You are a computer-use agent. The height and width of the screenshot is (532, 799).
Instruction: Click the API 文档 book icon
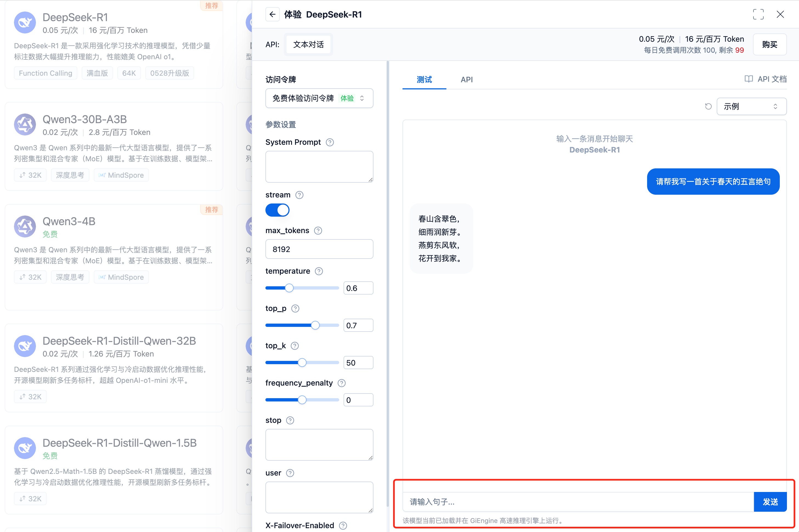(x=749, y=79)
